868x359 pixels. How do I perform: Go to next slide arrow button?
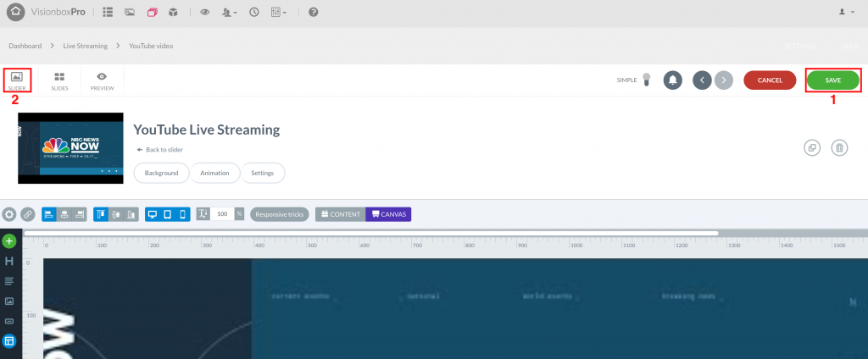[x=724, y=80]
